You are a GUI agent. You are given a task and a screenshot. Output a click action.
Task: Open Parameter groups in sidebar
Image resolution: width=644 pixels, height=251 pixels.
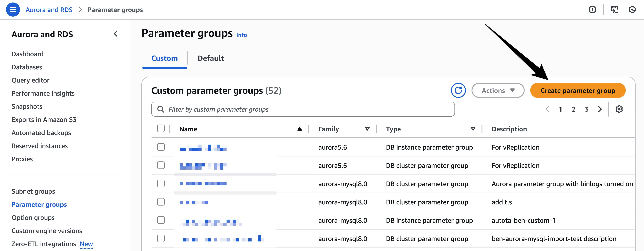(x=39, y=204)
